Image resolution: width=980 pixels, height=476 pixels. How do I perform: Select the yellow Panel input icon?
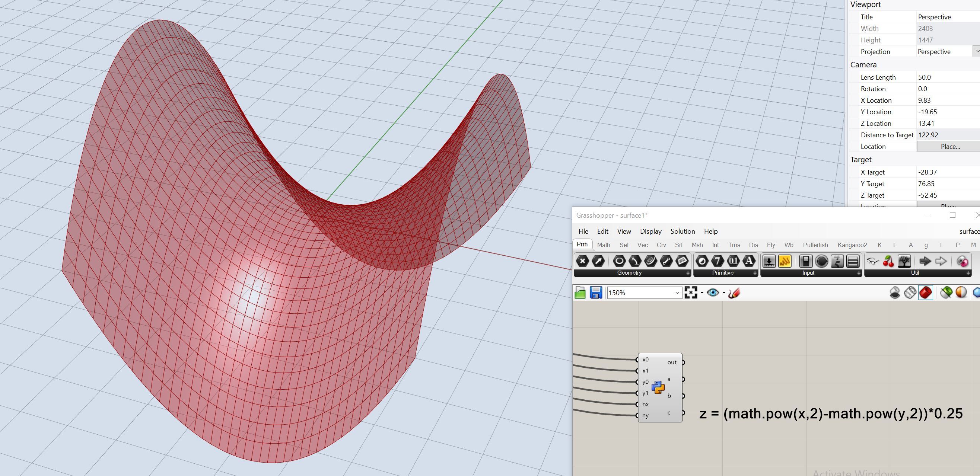tap(785, 261)
